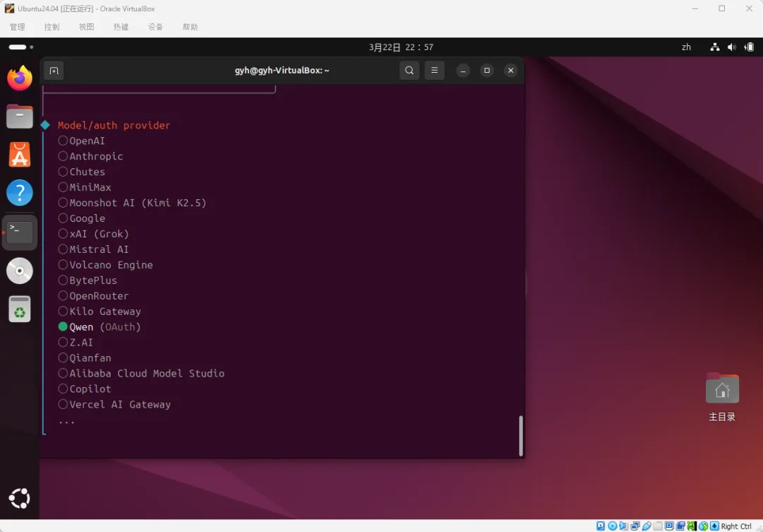The image size is (763, 532).
Task: Switch the zh input method indicator
Action: [686, 47]
